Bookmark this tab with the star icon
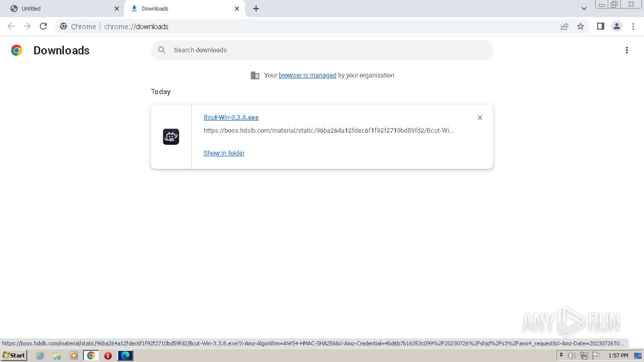644x362 pixels. pyautogui.click(x=581, y=26)
